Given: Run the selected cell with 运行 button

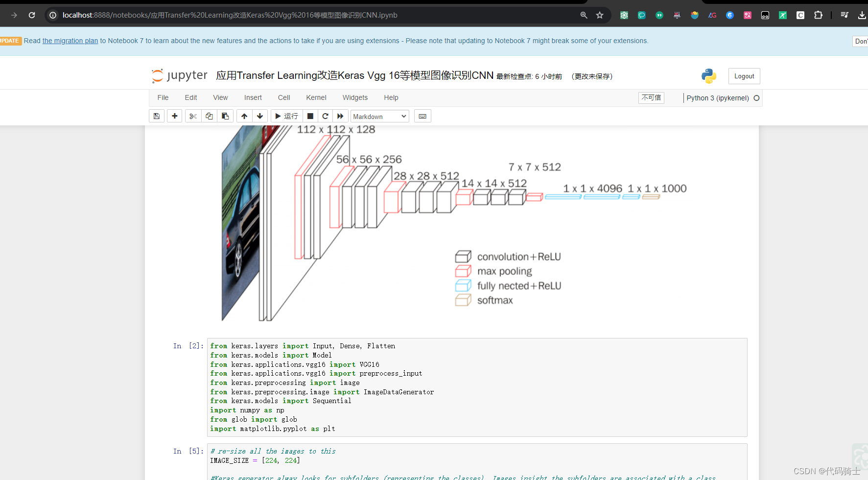Looking at the screenshot, I should point(286,116).
